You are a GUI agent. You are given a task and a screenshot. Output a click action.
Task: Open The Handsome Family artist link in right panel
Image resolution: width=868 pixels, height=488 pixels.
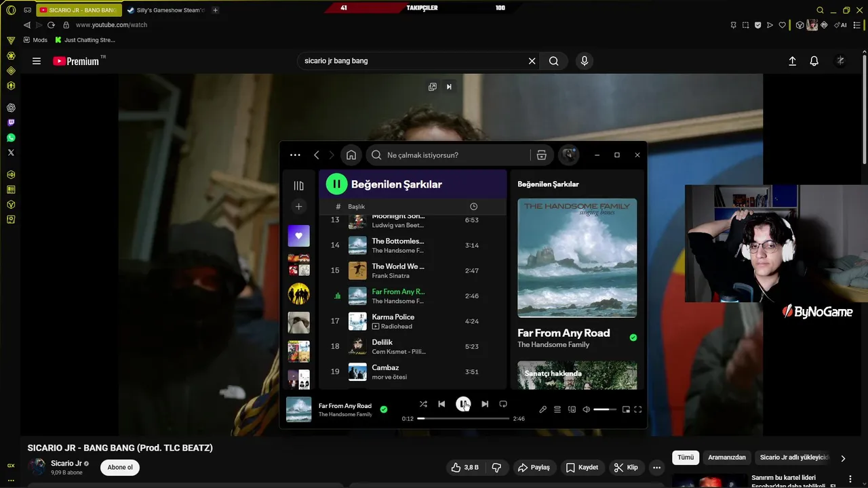[553, 344]
